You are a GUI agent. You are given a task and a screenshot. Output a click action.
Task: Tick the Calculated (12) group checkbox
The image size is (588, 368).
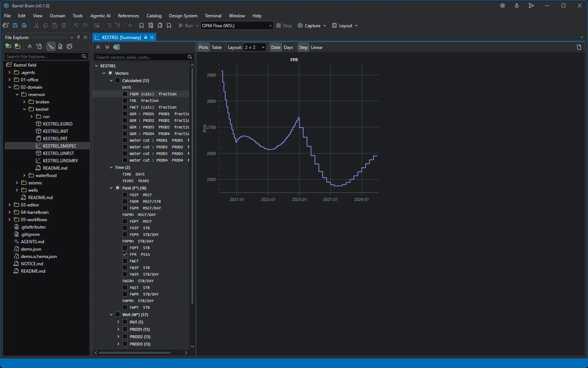pos(118,80)
